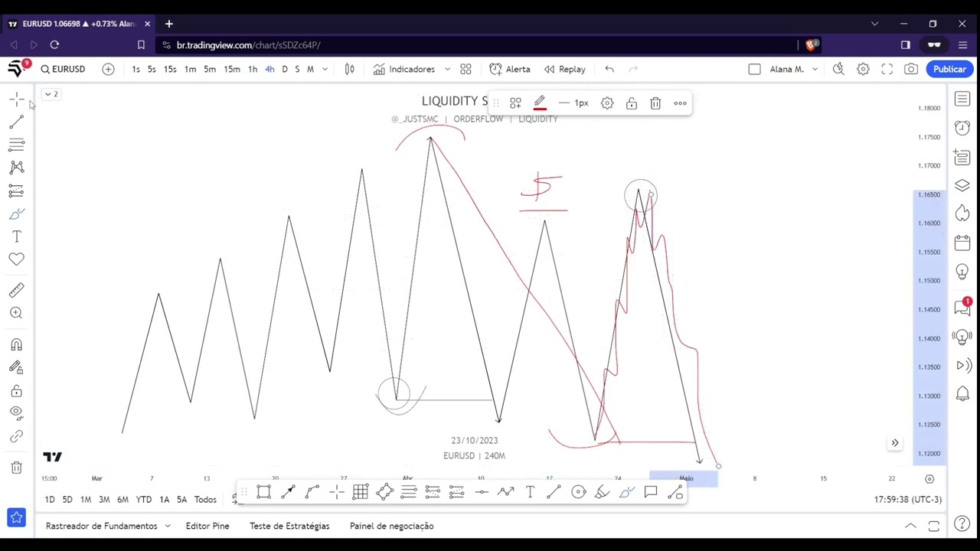Select the YTD date range

point(143,500)
